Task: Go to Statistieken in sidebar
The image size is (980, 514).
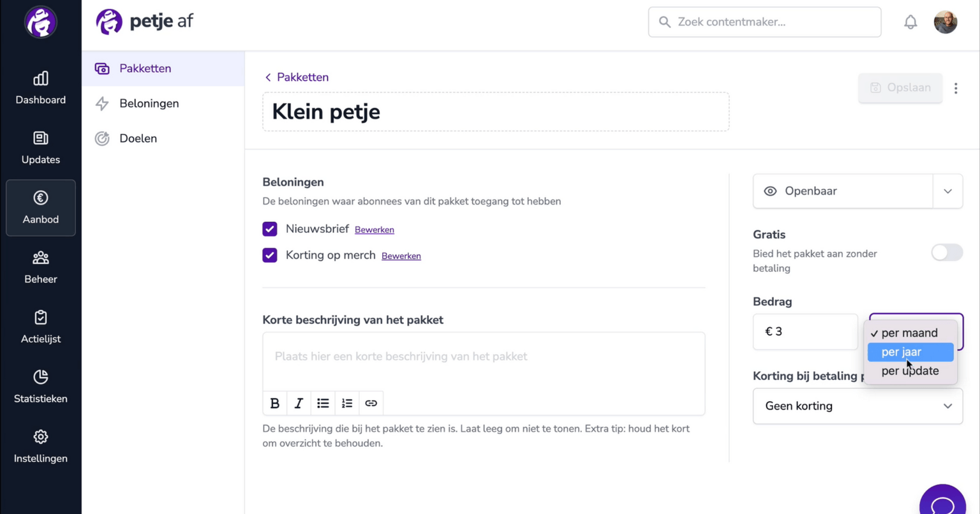Action: (x=41, y=387)
